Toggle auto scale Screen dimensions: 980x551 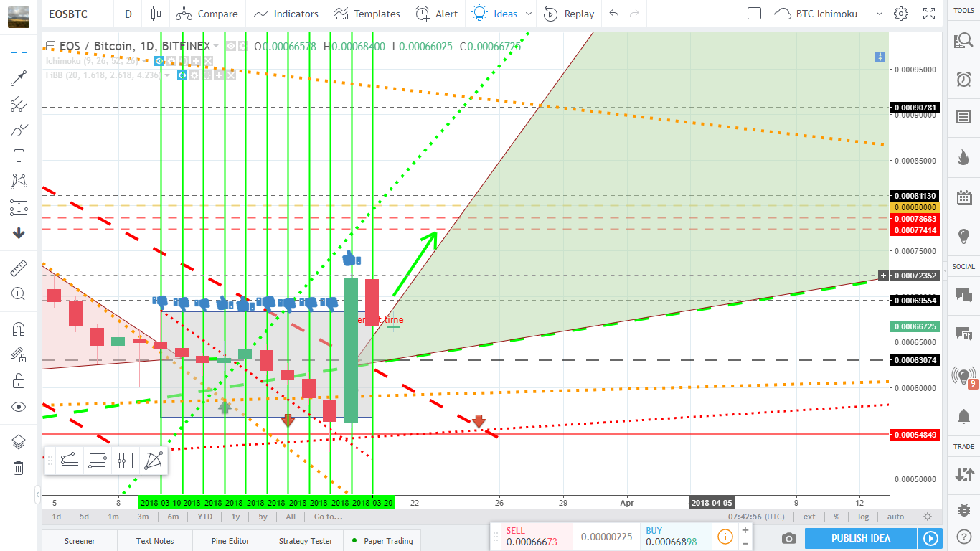coord(895,517)
